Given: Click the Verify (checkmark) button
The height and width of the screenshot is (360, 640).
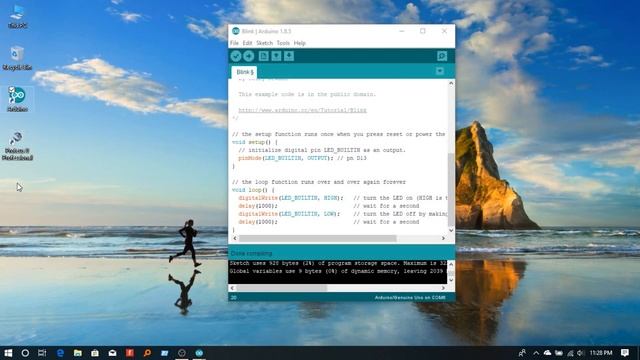Looking at the screenshot, I should pyautogui.click(x=236, y=56).
